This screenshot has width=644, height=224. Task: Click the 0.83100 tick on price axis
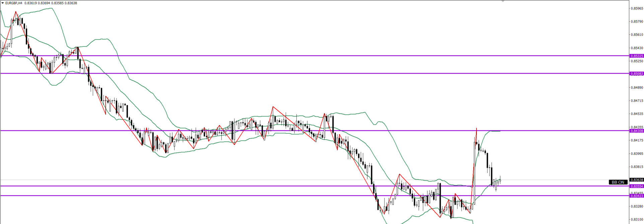637,220
